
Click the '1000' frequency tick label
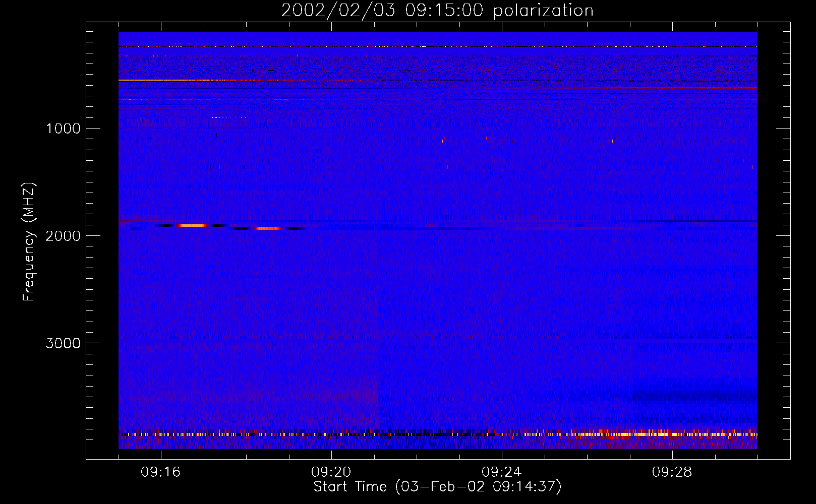tap(63, 129)
